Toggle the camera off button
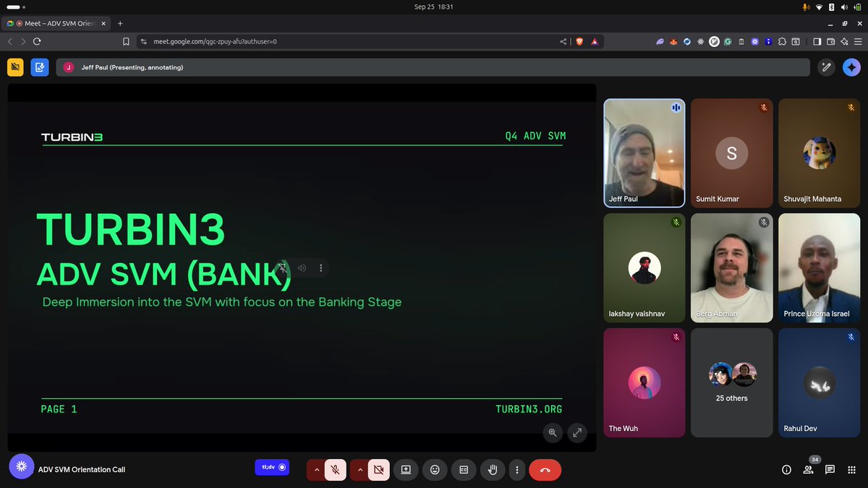Image resolution: width=868 pixels, height=488 pixels. coord(378,469)
